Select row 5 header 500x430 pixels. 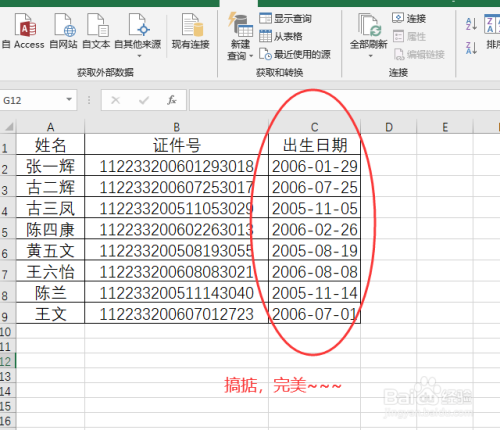click(x=8, y=229)
